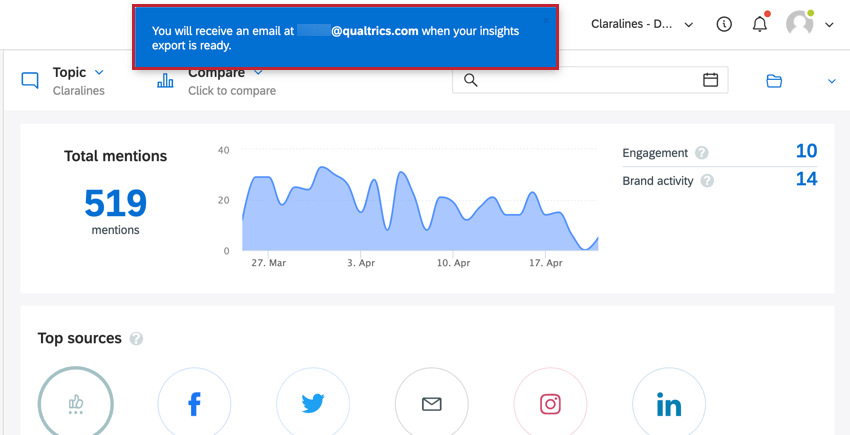
Task: Select the Twitter source icon
Action: tap(313, 405)
